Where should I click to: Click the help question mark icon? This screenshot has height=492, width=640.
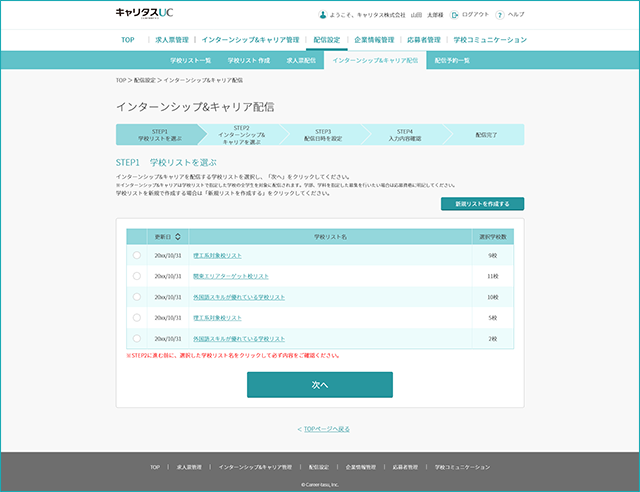click(500, 15)
